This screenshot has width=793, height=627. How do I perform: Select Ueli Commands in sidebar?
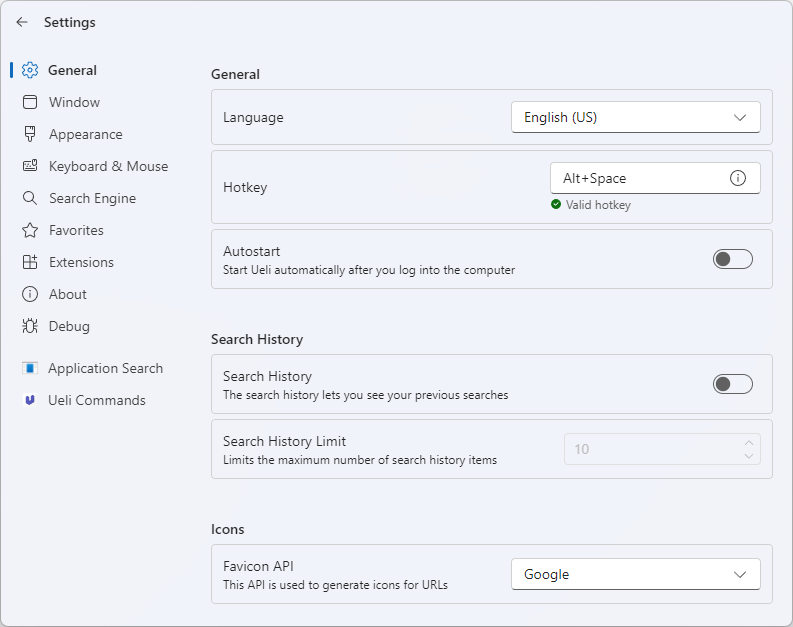coord(96,400)
